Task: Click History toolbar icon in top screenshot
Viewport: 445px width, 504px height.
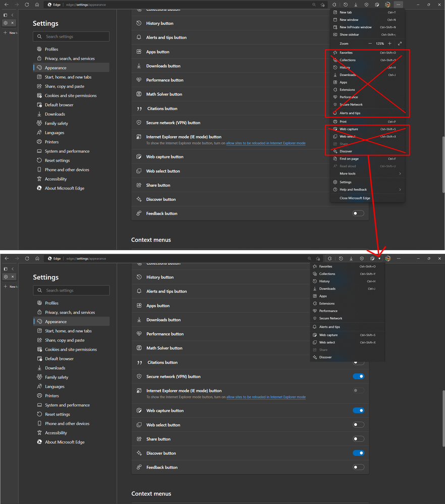Action: [345, 5]
